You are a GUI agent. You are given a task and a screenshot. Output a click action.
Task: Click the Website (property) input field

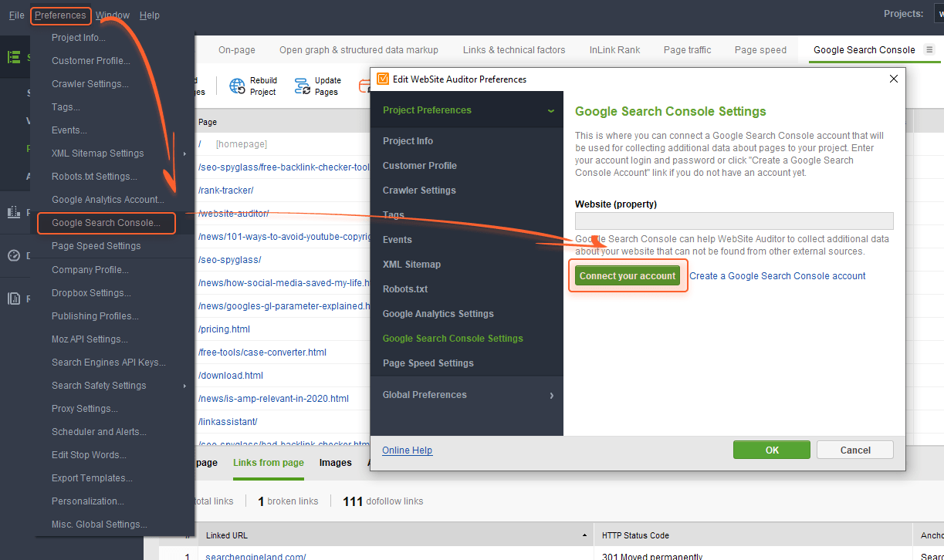tap(734, 221)
